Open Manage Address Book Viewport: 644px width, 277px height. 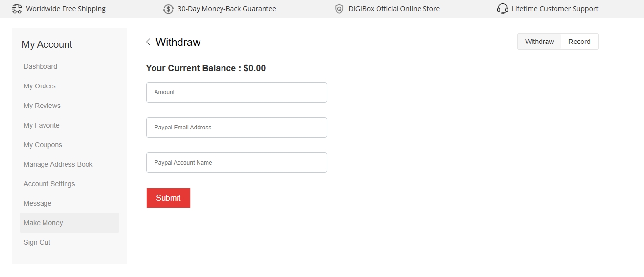click(58, 164)
